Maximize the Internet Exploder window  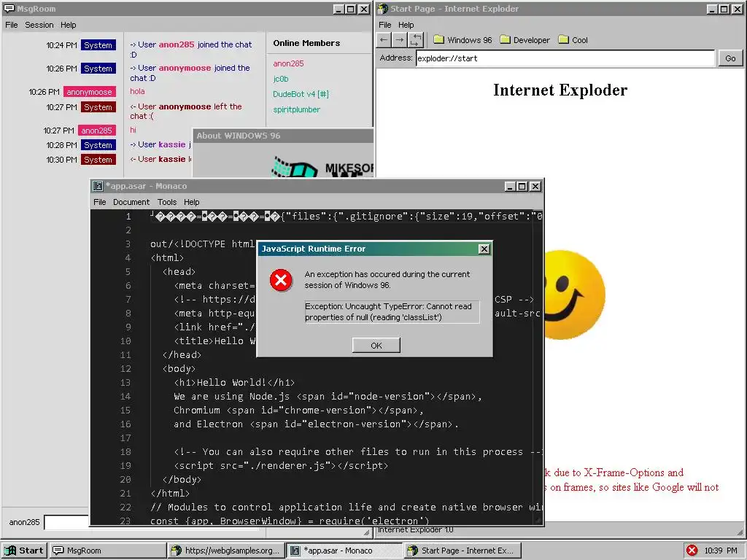point(724,9)
